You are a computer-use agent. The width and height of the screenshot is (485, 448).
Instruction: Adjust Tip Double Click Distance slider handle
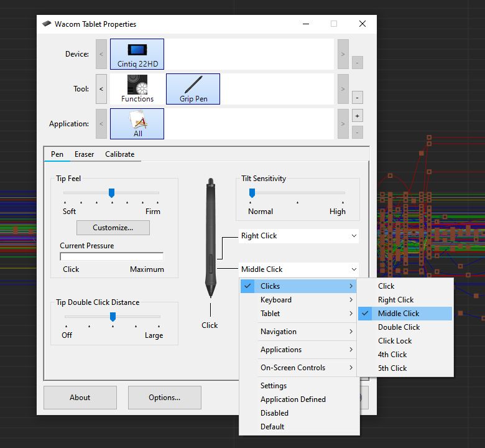pos(113,317)
